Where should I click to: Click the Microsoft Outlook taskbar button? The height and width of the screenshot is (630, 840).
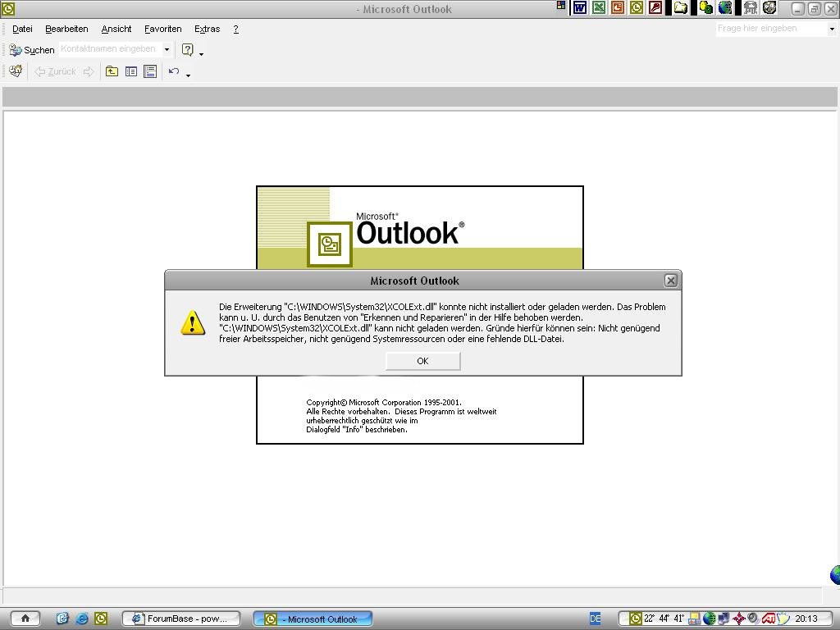313,619
